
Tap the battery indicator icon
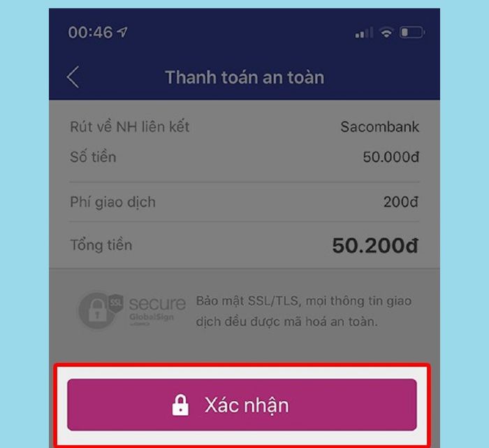point(412,32)
